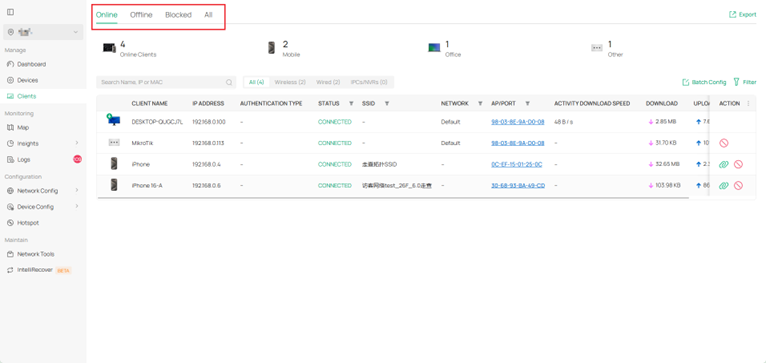The height and width of the screenshot is (363, 766).
Task: Select the IPCs/NVRs (0) filter
Action: pyautogui.click(x=369, y=82)
